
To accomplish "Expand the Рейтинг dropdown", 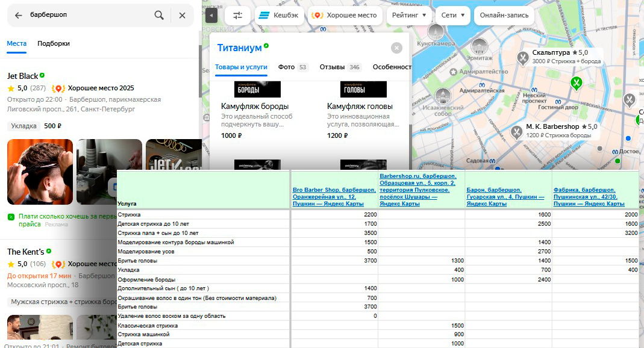I will point(409,16).
